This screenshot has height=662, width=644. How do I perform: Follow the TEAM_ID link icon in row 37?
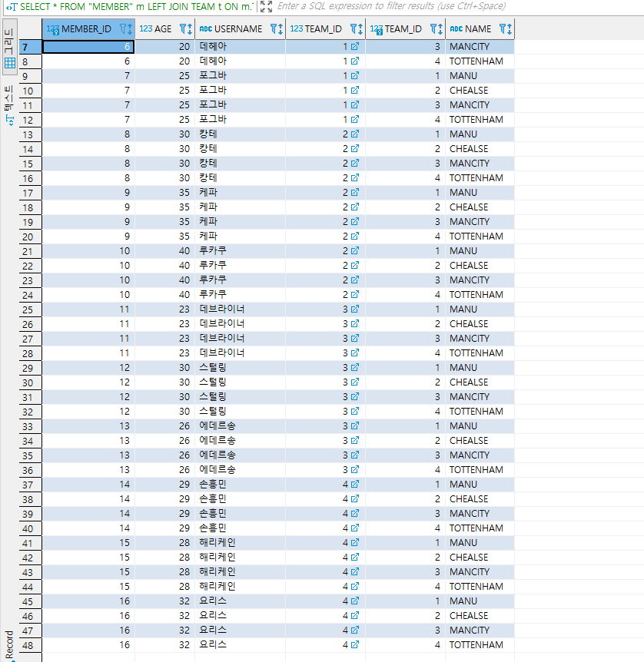pyautogui.click(x=355, y=484)
